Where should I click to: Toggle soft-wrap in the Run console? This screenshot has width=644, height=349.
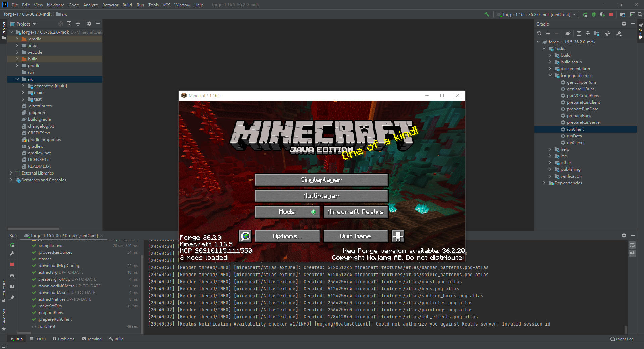[632, 245]
